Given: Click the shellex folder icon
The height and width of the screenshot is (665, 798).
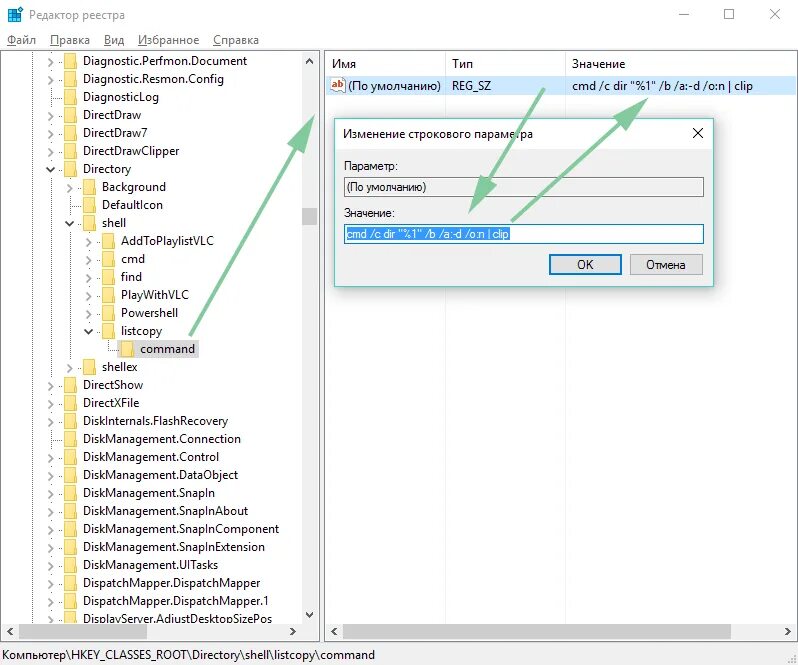Looking at the screenshot, I should [90, 367].
